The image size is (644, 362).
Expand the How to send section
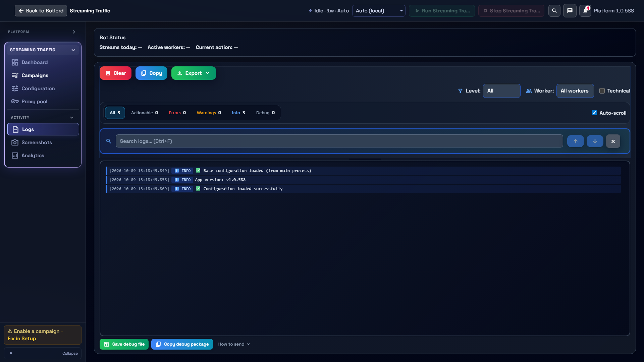pyautogui.click(x=234, y=344)
